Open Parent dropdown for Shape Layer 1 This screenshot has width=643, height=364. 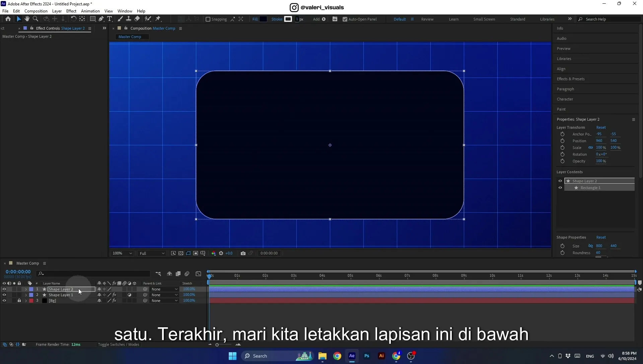[164, 295]
